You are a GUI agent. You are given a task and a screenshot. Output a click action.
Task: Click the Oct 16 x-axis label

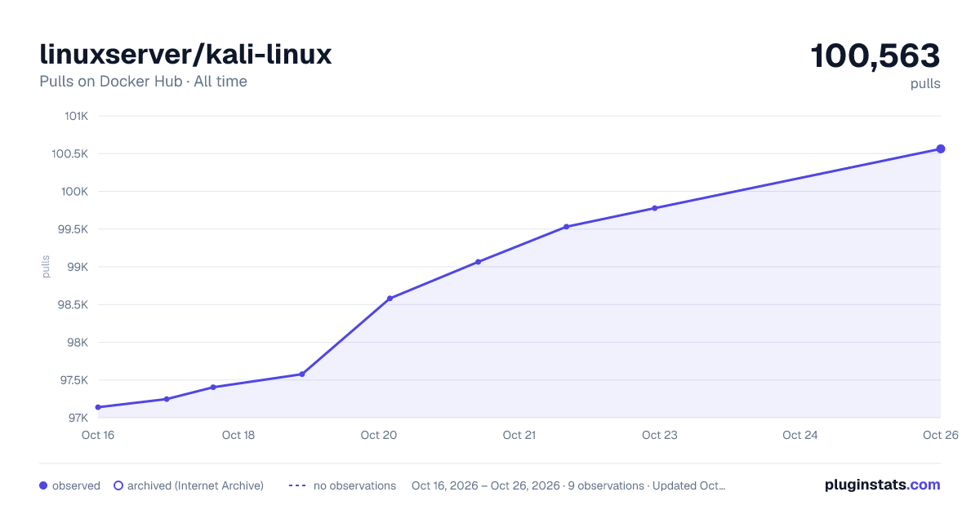click(98, 435)
